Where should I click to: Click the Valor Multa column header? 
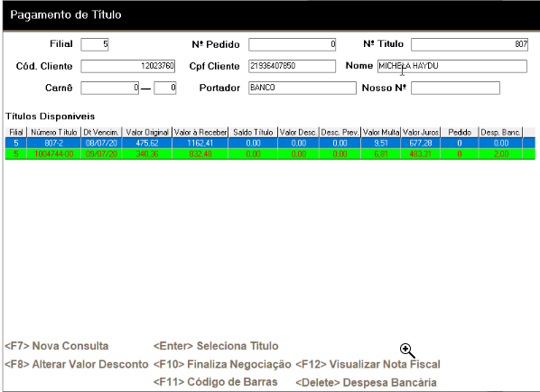click(x=380, y=132)
